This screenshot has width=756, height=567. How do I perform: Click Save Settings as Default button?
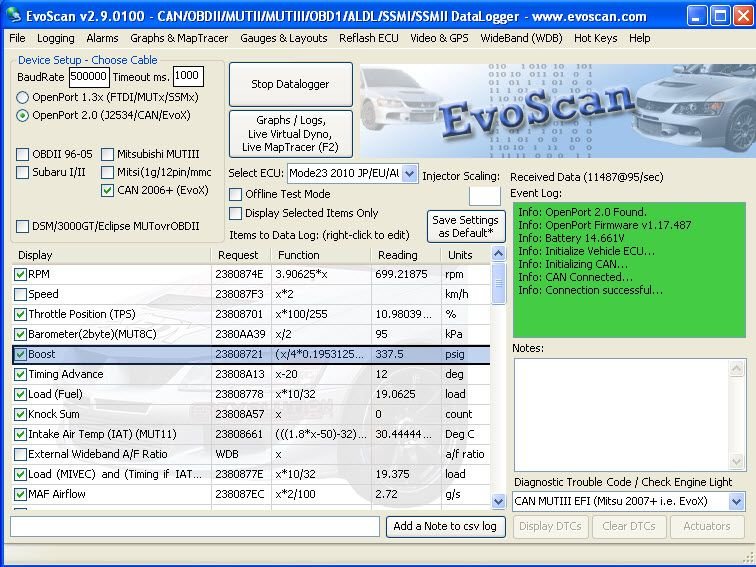pyautogui.click(x=465, y=227)
